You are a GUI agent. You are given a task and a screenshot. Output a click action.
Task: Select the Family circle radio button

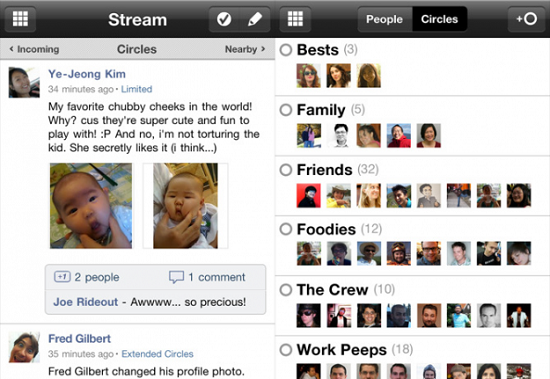[286, 110]
